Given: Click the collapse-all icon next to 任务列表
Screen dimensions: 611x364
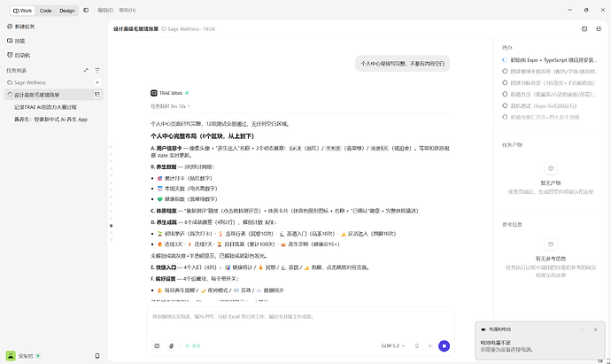Looking at the screenshot, I should click(86, 71).
